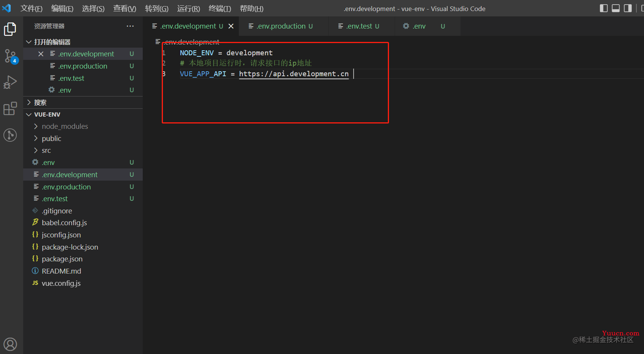Open README.md file
The image size is (644, 354).
tap(83, 271)
